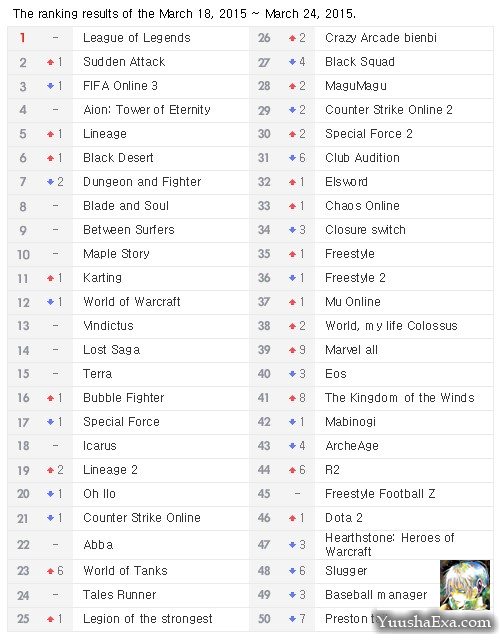This screenshot has width=500, height=640.
Task: Select The Kingdom of the Winds
Action: pos(400,398)
